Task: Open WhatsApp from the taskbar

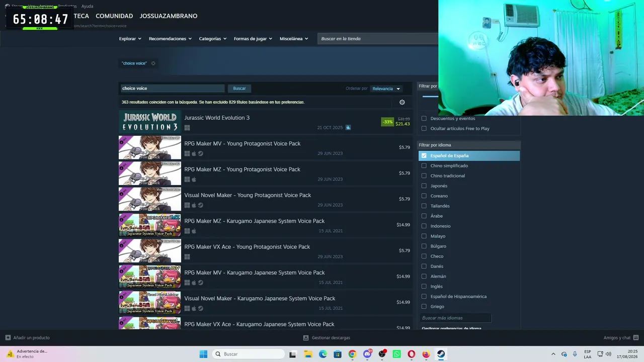Action: click(397, 354)
